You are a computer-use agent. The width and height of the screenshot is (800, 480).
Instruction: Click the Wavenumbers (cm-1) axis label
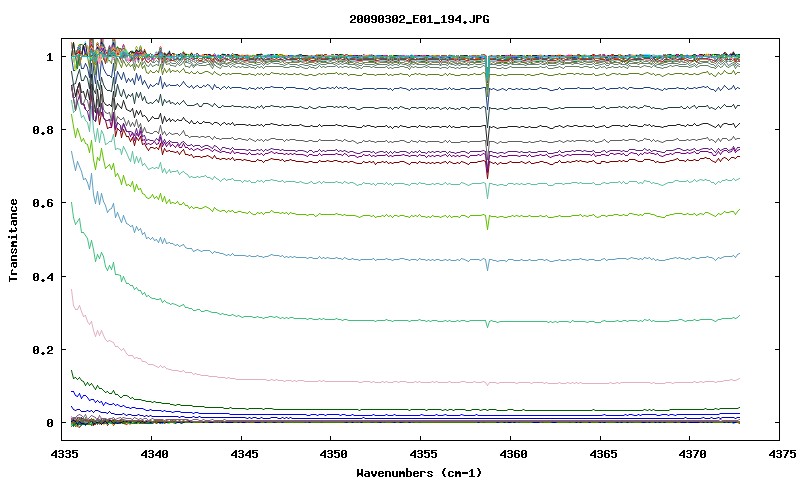pos(419,473)
